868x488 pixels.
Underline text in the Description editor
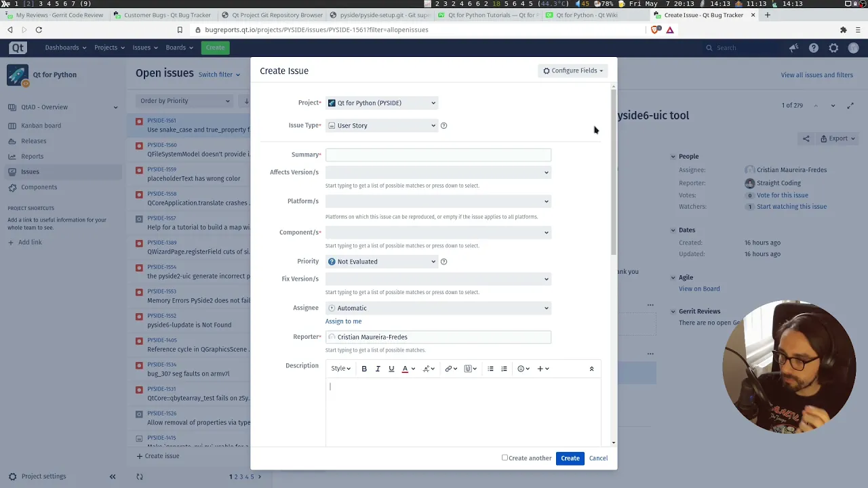pos(391,369)
